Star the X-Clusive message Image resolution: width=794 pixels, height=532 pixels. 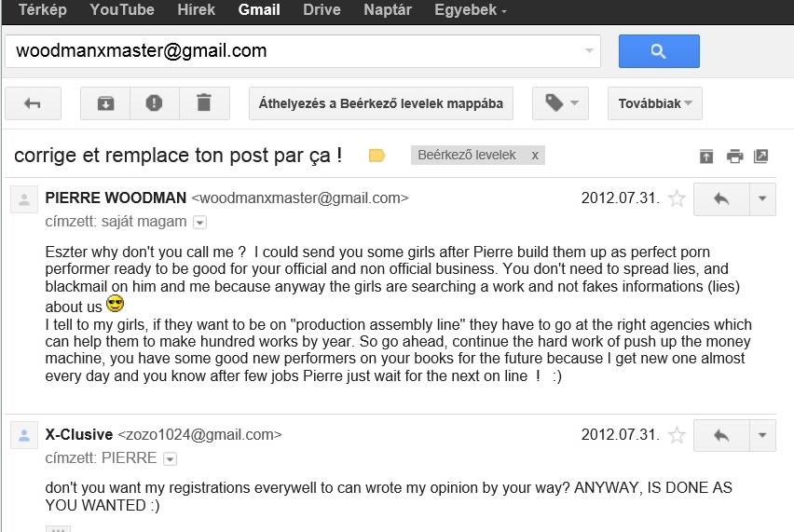pyautogui.click(x=678, y=435)
